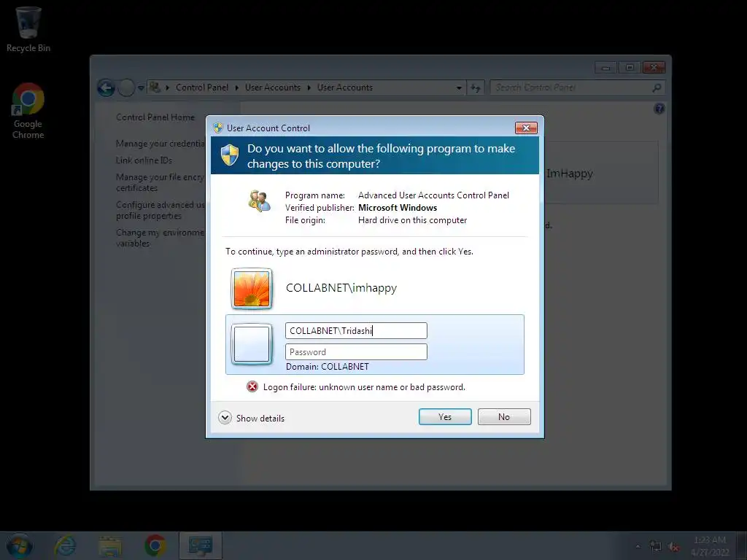Click the Domain: COLLABNET label
This screenshot has height=560, width=747.
click(328, 366)
